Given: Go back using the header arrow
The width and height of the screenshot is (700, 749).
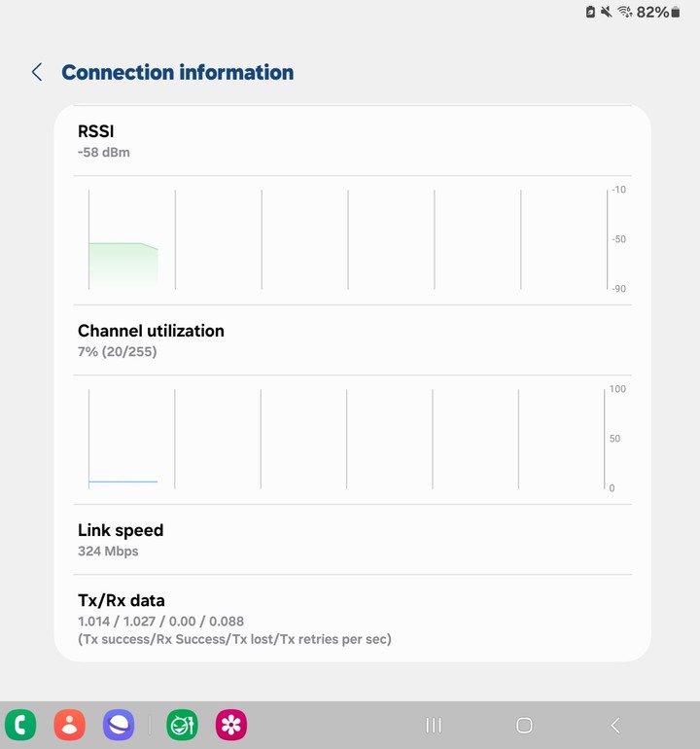Looking at the screenshot, I should pos(37,72).
